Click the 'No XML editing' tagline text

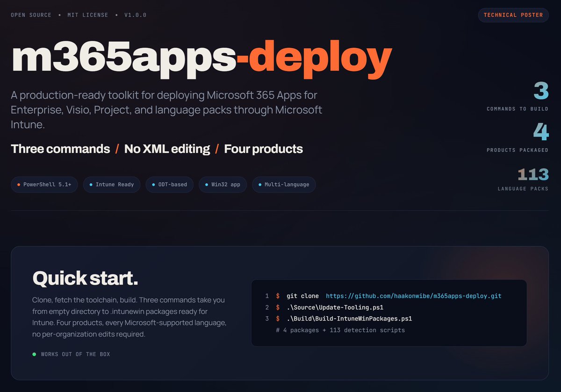(x=167, y=149)
